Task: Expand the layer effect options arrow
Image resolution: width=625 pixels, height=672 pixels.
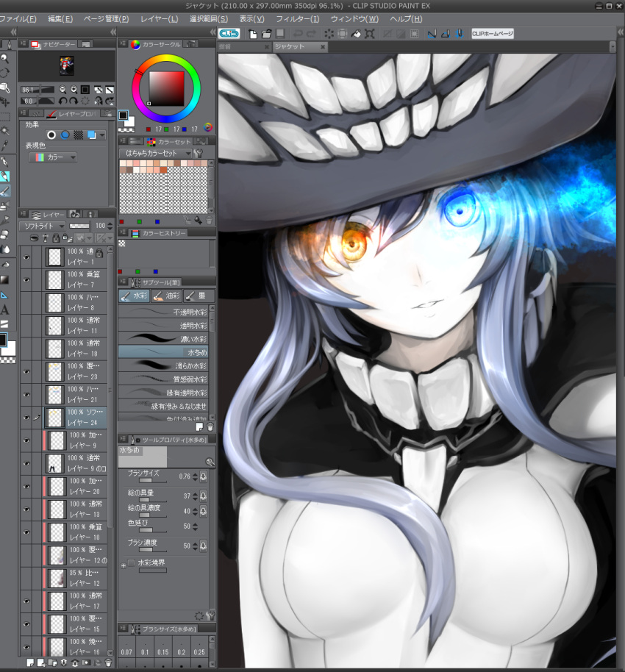Action: (x=102, y=135)
